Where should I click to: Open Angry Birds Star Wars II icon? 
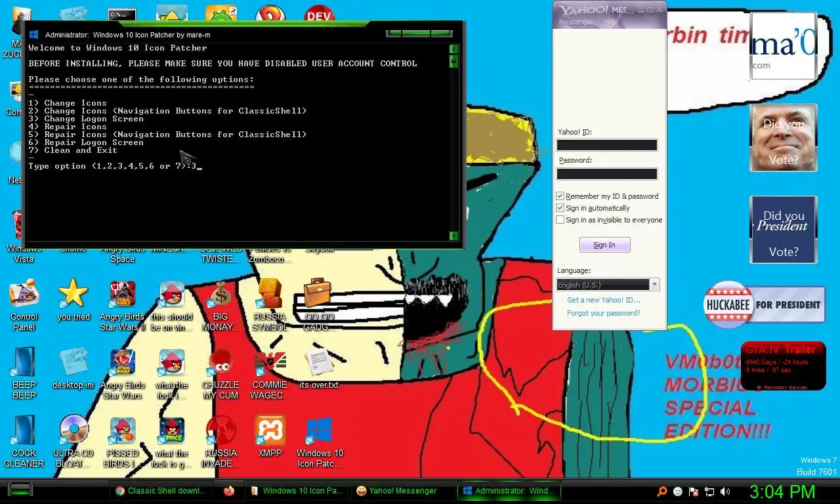(122, 305)
